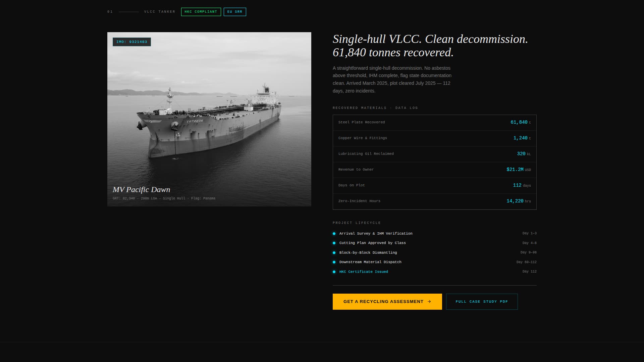Click the dot beside Arrival Survey & IHM Verification
644x362 pixels.
click(x=334, y=234)
